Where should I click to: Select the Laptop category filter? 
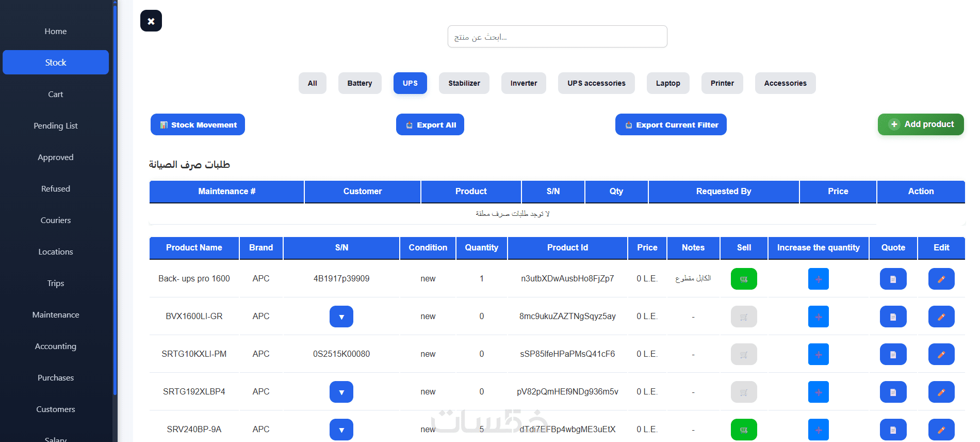pos(668,83)
